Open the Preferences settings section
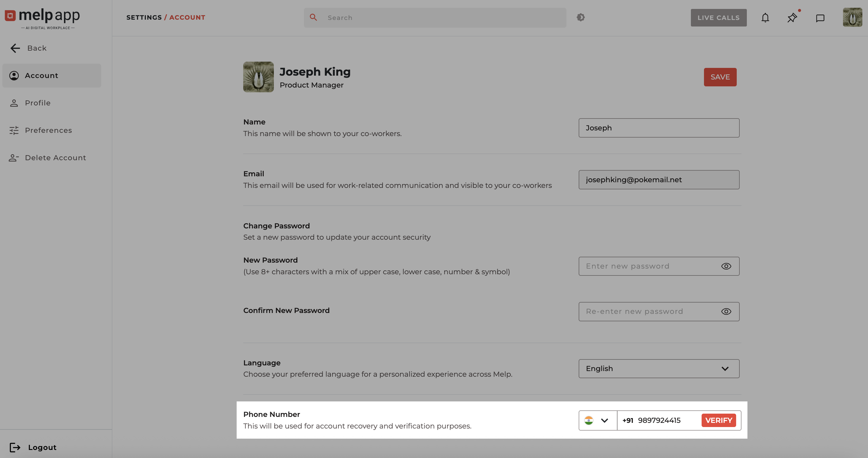This screenshot has width=868, height=458. (48, 130)
